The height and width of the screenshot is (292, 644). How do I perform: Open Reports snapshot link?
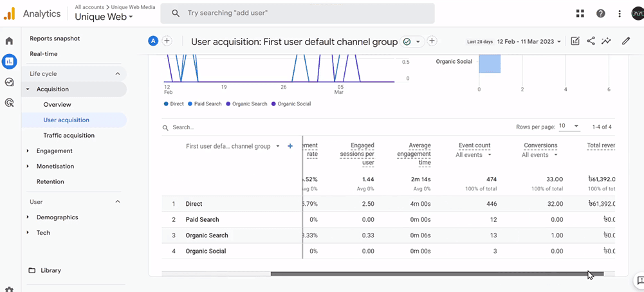[55, 39]
